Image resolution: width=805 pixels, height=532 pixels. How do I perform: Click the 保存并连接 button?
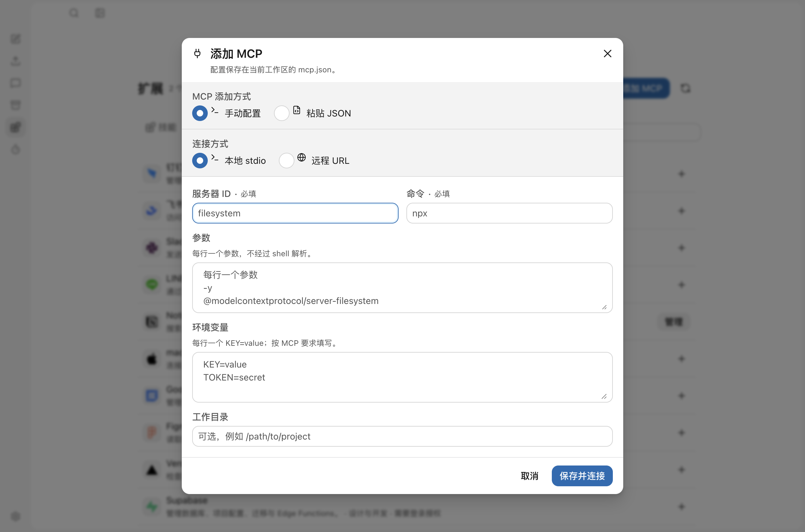click(582, 476)
